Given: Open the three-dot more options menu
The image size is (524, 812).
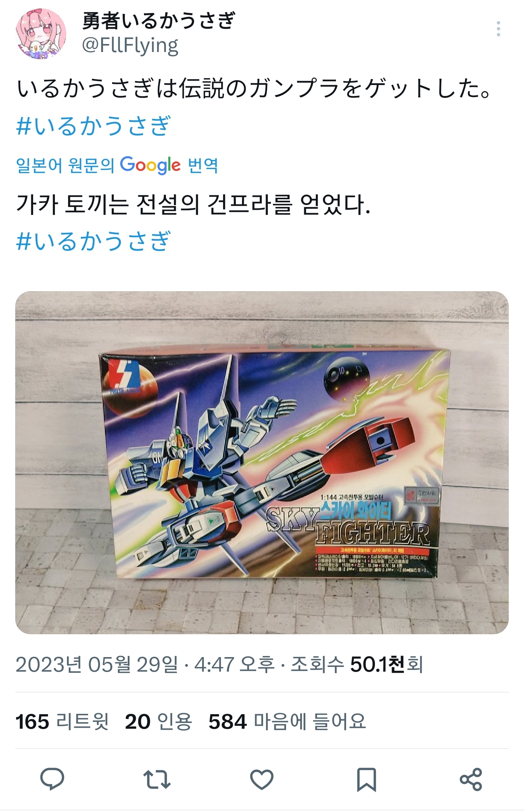Looking at the screenshot, I should [x=498, y=29].
